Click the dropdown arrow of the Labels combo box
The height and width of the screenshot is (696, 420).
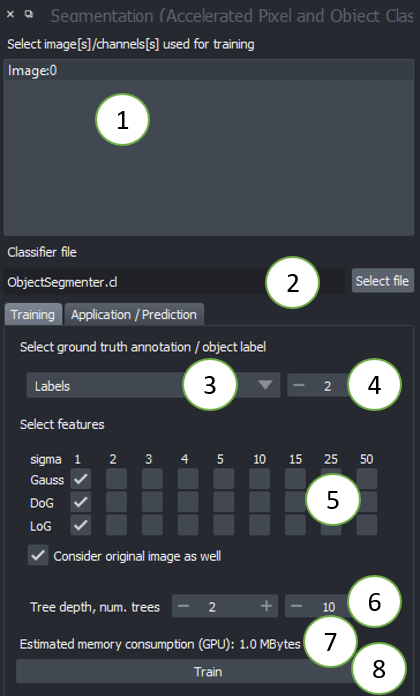(x=265, y=385)
